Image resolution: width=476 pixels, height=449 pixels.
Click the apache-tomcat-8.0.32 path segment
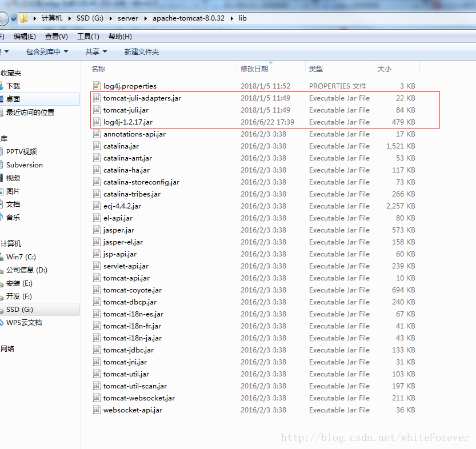189,18
